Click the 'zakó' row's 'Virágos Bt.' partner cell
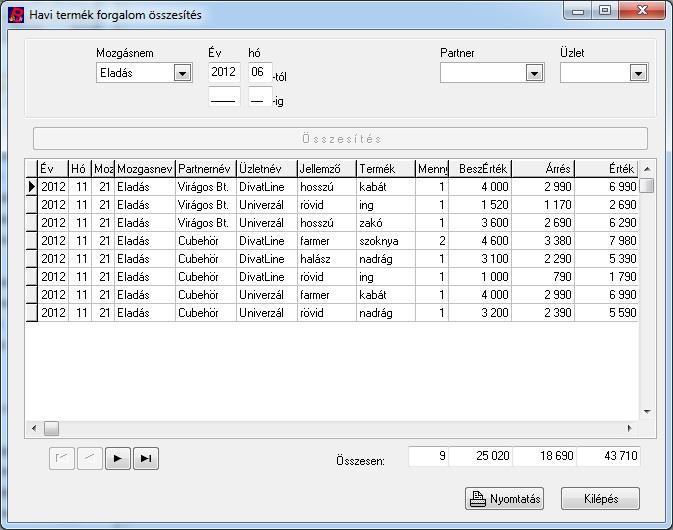Image resolution: width=673 pixels, height=530 pixels. tap(206, 223)
